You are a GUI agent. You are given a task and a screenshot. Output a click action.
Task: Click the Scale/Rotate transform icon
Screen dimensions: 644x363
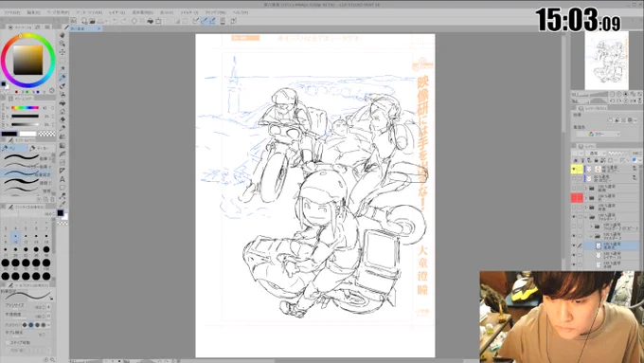(x=158, y=21)
